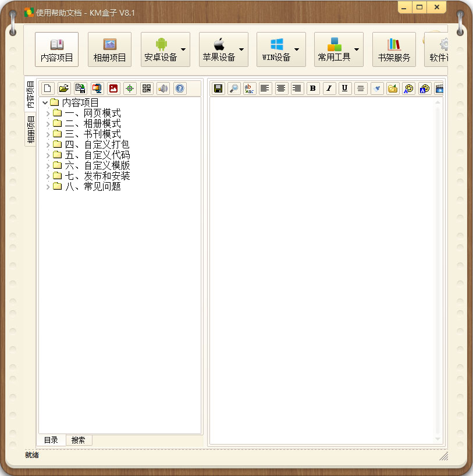Image resolution: width=473 pixels, height=476 pixels.
Task: Click the font color palette icon
Action: point(408,88)
